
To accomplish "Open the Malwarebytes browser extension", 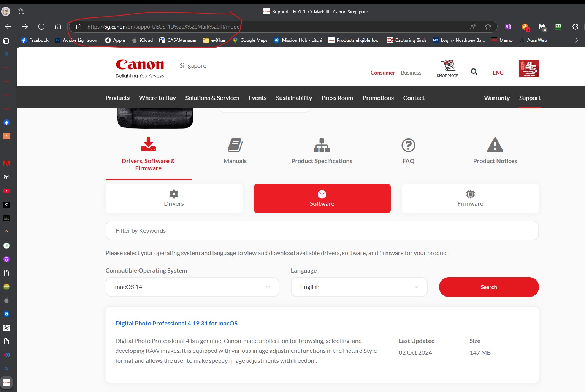I will click(x=542, y=26).
